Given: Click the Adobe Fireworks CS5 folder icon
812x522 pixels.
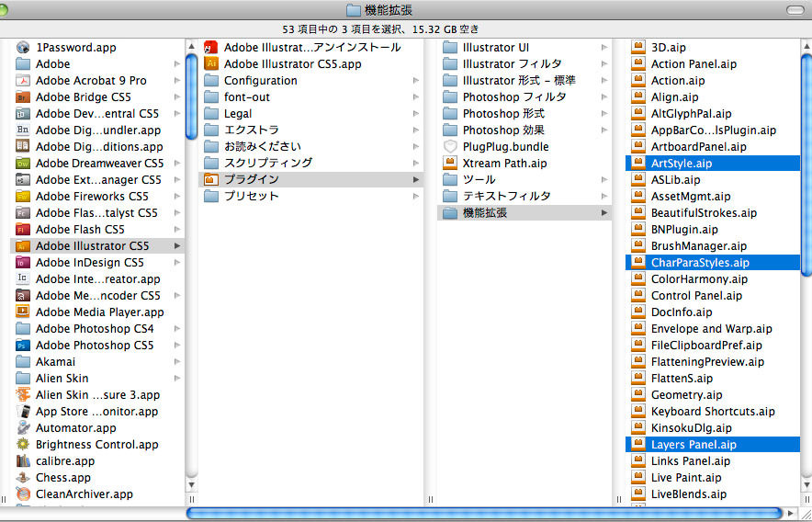Looking at the screenshot, I should click(23, 197).
